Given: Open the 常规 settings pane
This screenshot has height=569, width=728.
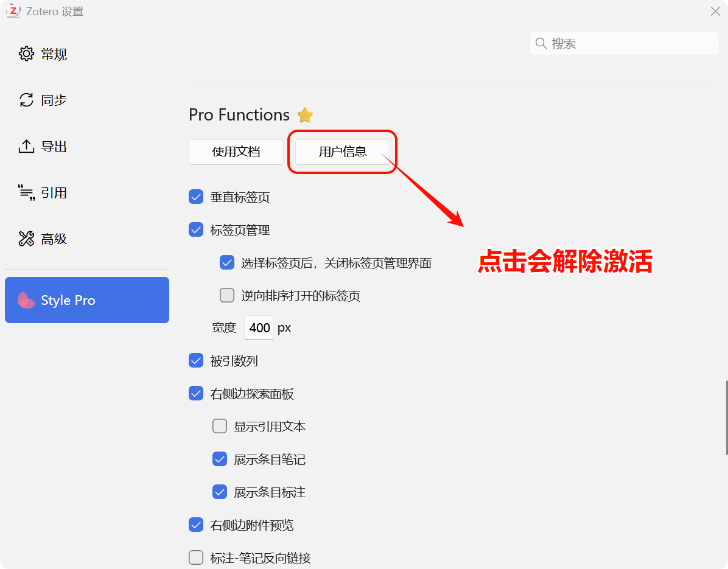Looking at the screenshot, I should (x=87, y=54).
